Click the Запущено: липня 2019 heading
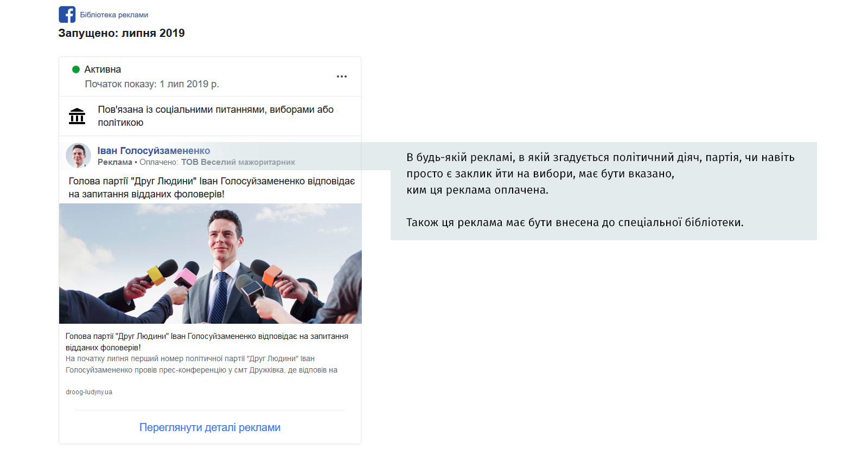 tap(122, 33)
